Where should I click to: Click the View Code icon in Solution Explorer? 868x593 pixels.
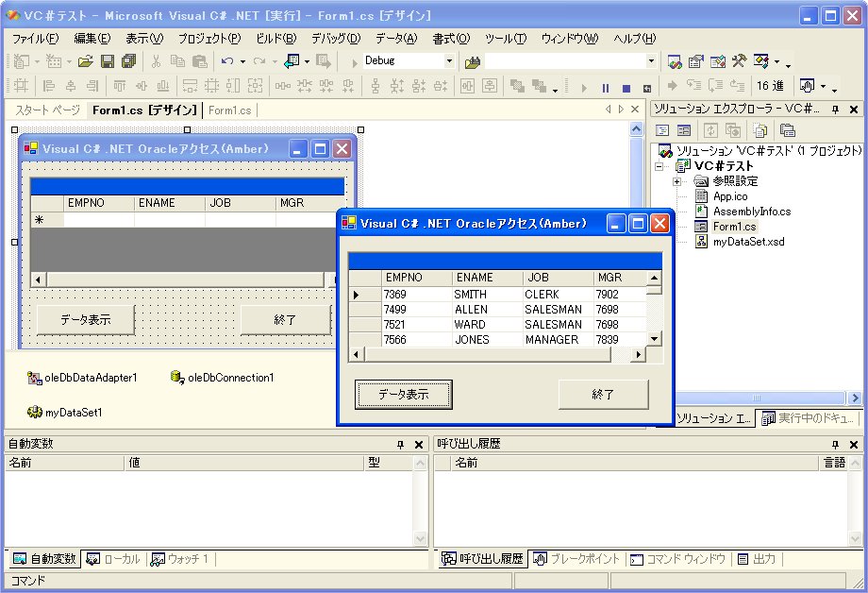(x=662, y=131)
